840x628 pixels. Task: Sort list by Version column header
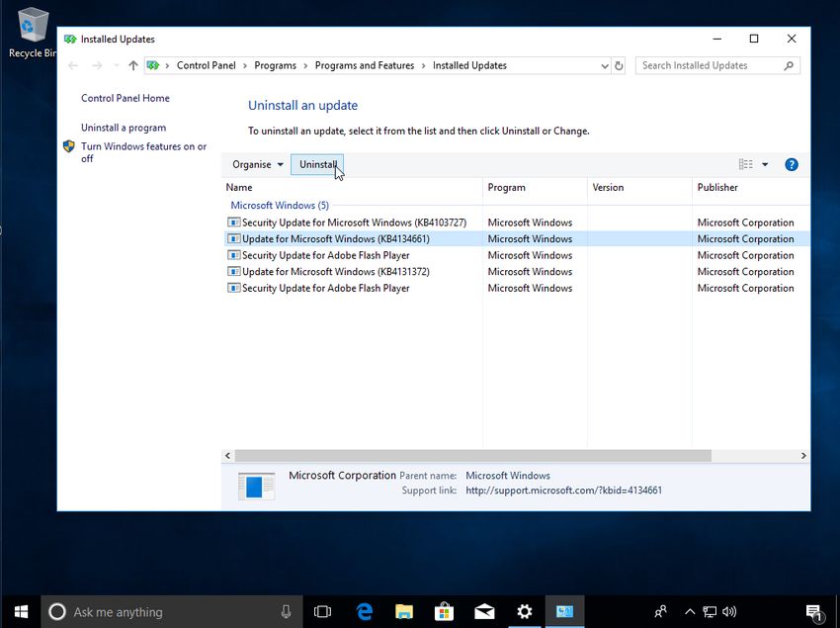(639, 187)
